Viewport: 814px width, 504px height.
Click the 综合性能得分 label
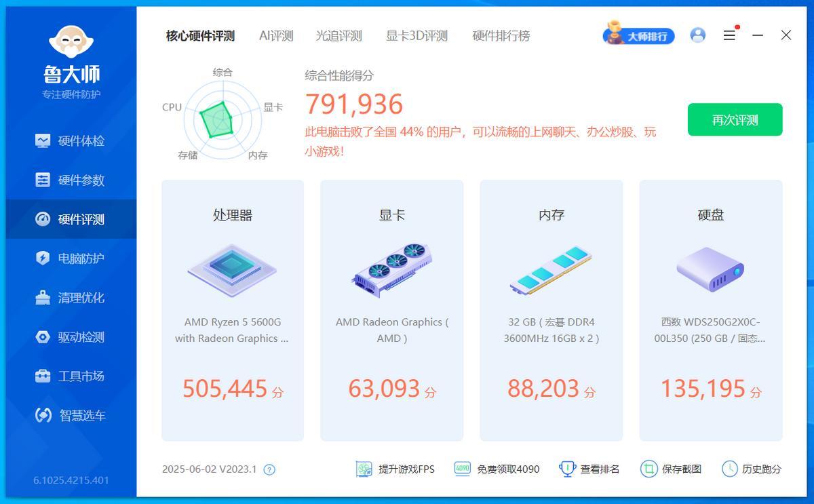339,75
